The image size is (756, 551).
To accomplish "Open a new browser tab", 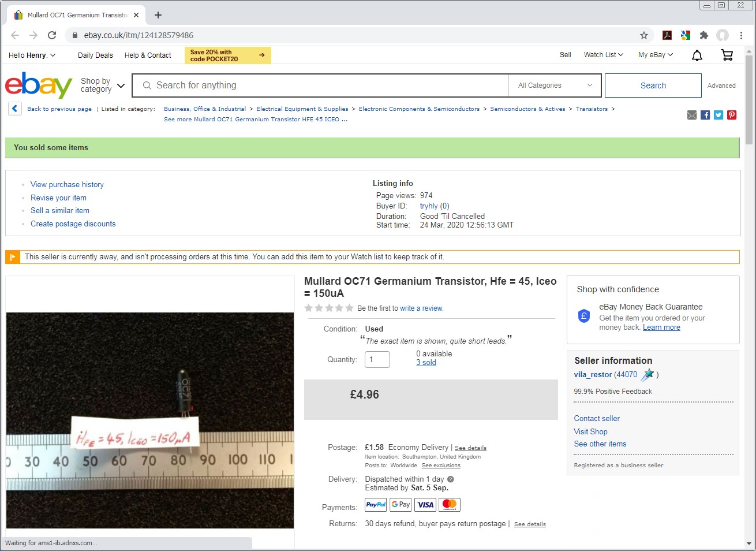I will (158, 15).
